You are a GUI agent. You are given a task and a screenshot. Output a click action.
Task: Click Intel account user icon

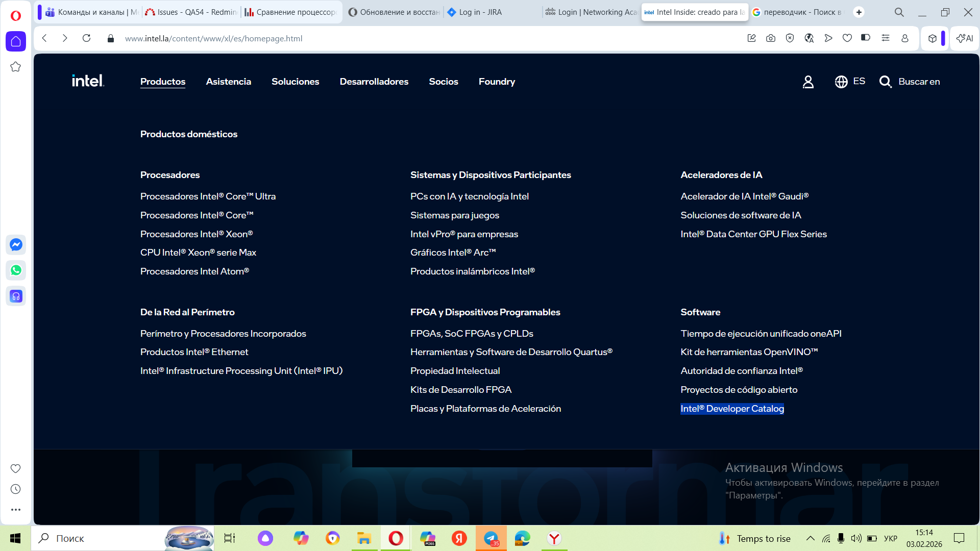[x=808, y=82]
